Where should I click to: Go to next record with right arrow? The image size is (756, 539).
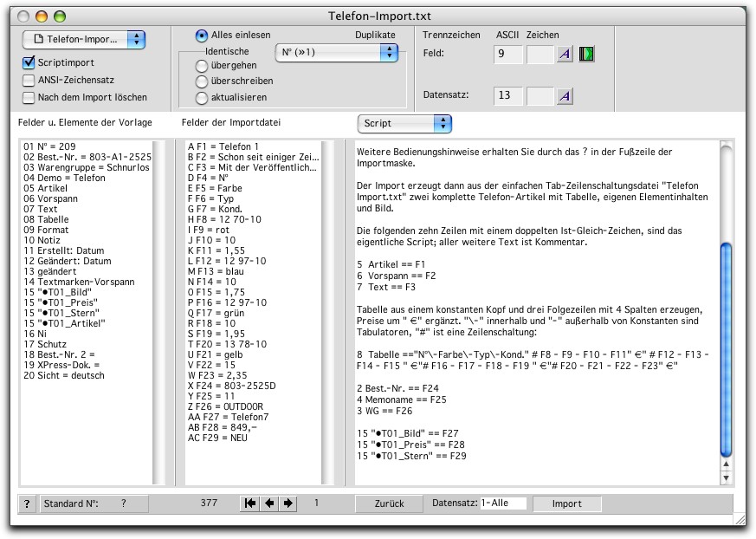(x=288, y=503)
